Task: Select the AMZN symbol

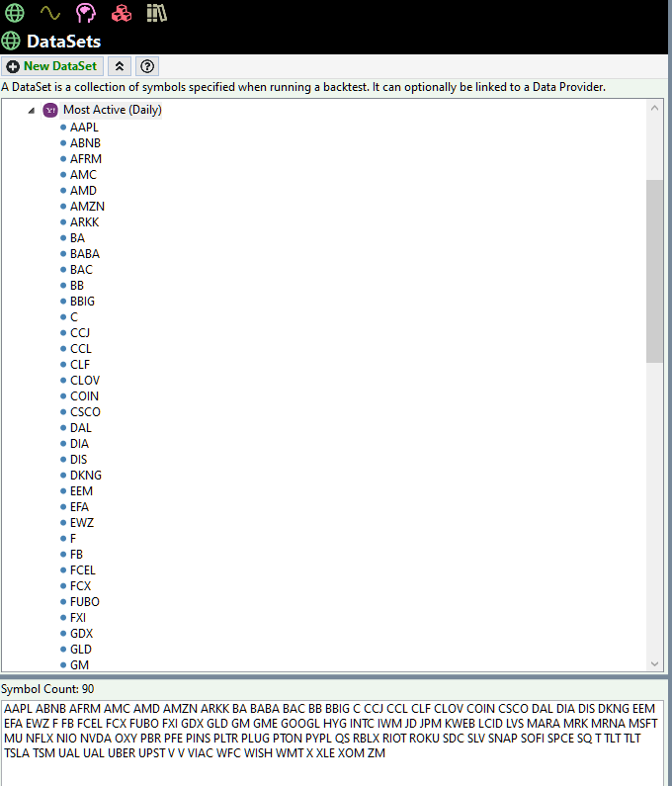Action: point(87,207)
